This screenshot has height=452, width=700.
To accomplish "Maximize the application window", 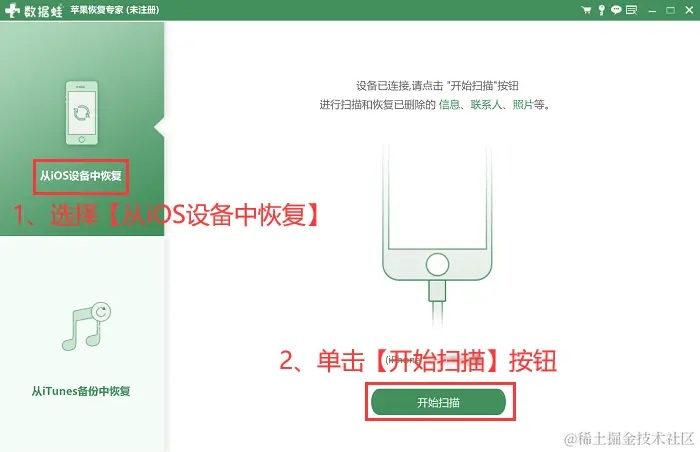I will (671, 10).
